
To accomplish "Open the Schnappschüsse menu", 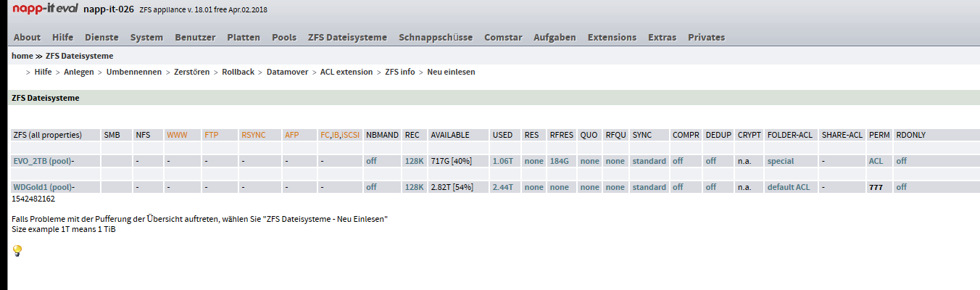I will coord(435,37).
